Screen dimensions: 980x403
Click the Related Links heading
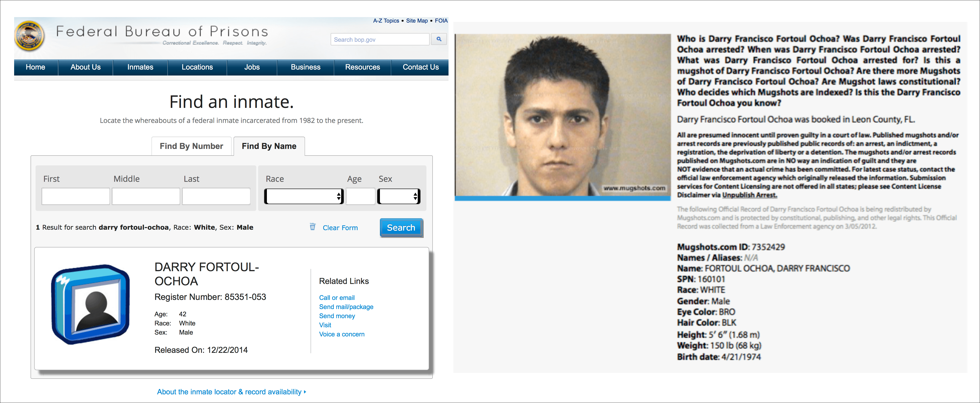pyautogui.click(x=344, y=281)
